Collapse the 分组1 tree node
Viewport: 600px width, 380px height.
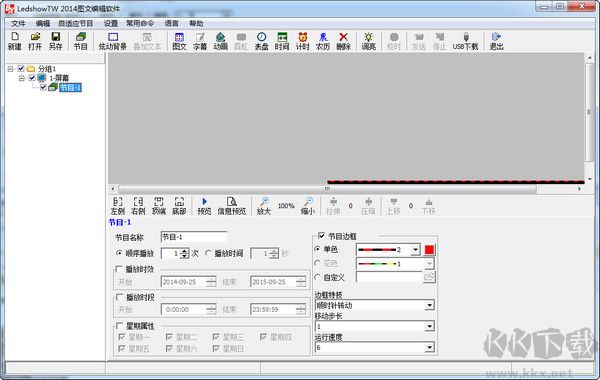10,68
